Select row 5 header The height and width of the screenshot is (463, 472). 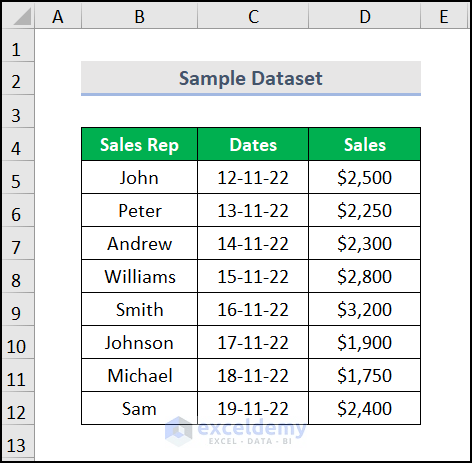[18, 177]
